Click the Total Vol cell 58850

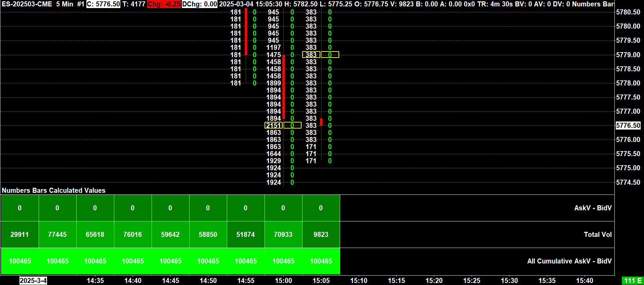[x=208, y=235]
